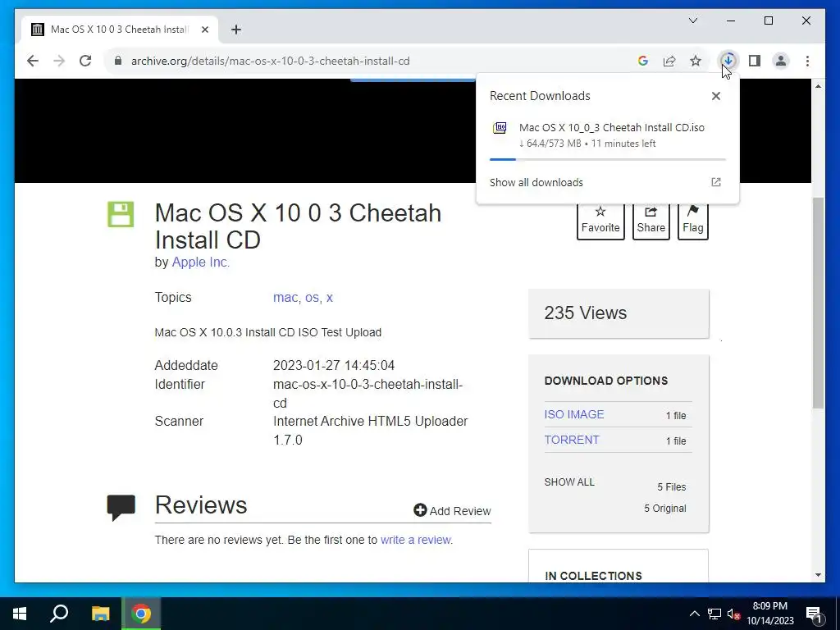Share this page using the address bar icon

point(669,61)
